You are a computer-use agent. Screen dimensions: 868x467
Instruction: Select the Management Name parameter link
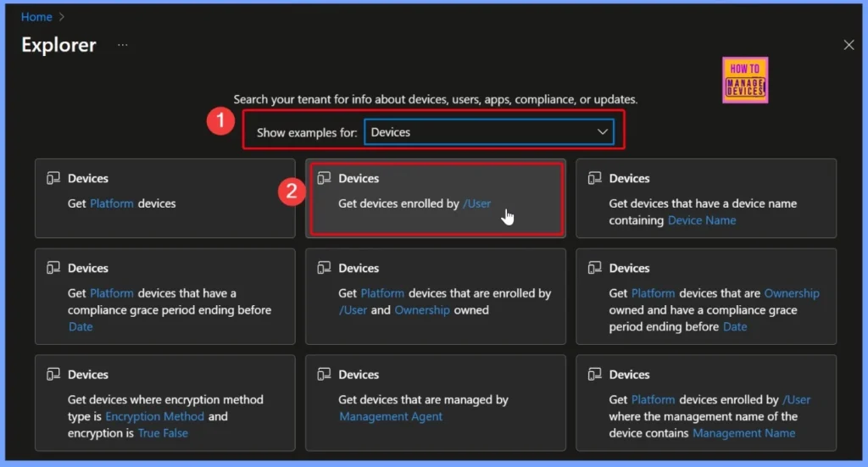coord(744,433)
